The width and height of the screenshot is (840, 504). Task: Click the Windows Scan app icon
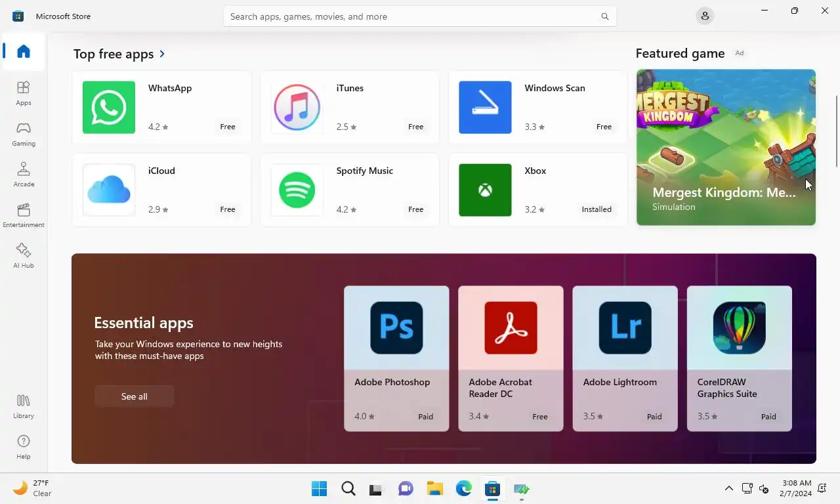(x=485, y=107)
